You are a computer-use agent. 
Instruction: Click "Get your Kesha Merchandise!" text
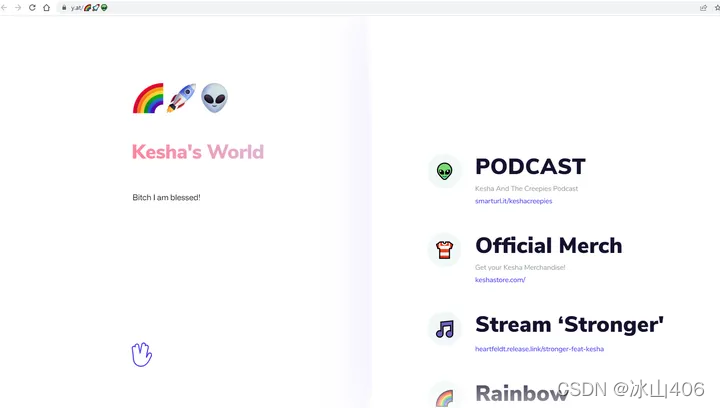pos(520,268)
